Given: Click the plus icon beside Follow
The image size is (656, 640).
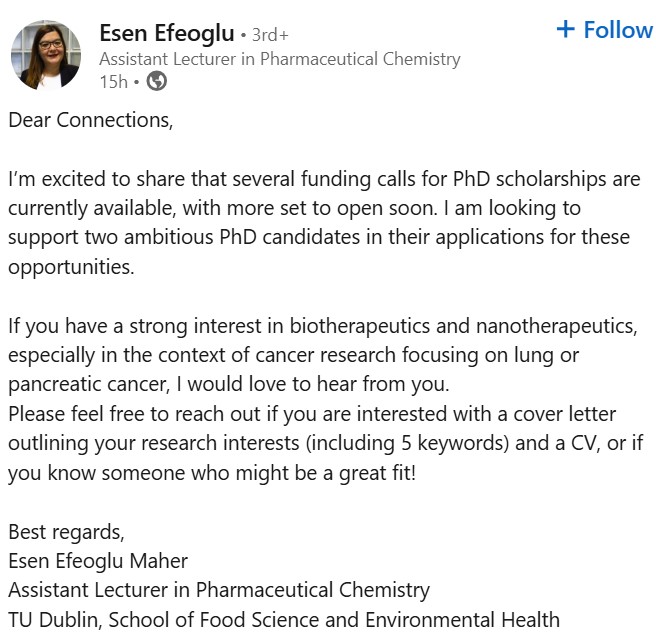Looking at the screenshot, I should [x=566, y=29].
